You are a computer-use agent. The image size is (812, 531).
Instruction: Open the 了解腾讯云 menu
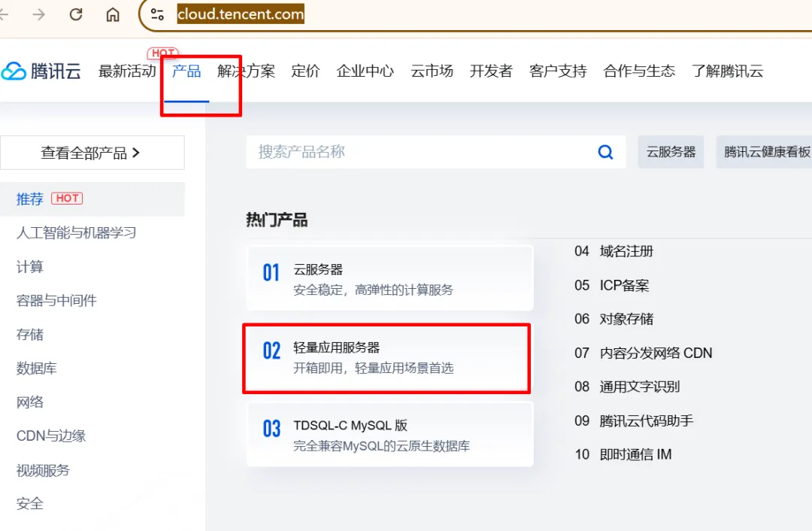tap(728, 71)
